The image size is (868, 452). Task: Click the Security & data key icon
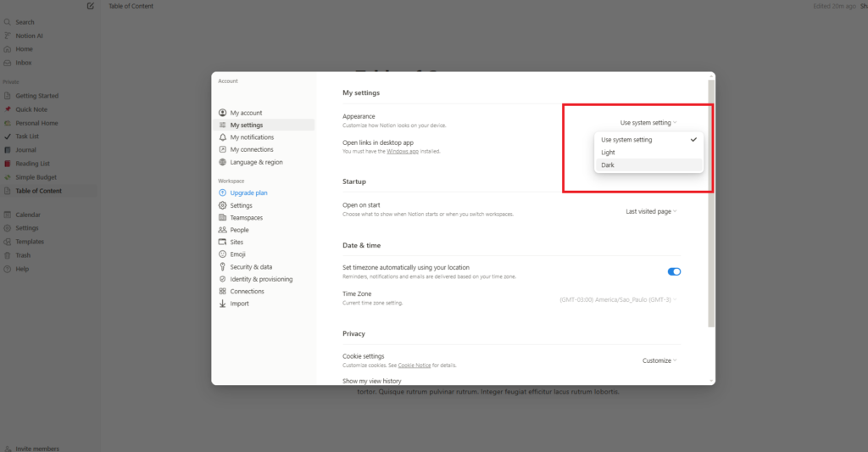click(x=223, y=266)
